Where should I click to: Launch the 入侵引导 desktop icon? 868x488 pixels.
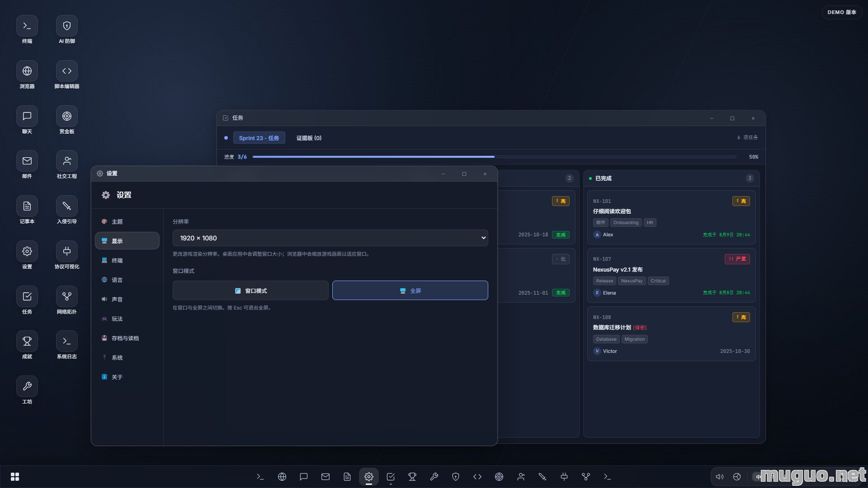click(x=67, y=210)
